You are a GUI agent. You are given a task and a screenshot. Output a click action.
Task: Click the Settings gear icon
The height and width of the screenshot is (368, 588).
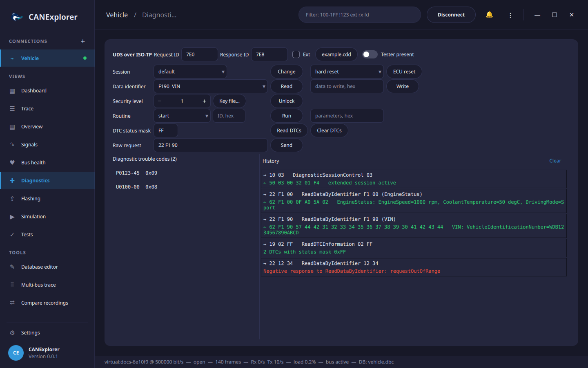(x=12, y=333)
